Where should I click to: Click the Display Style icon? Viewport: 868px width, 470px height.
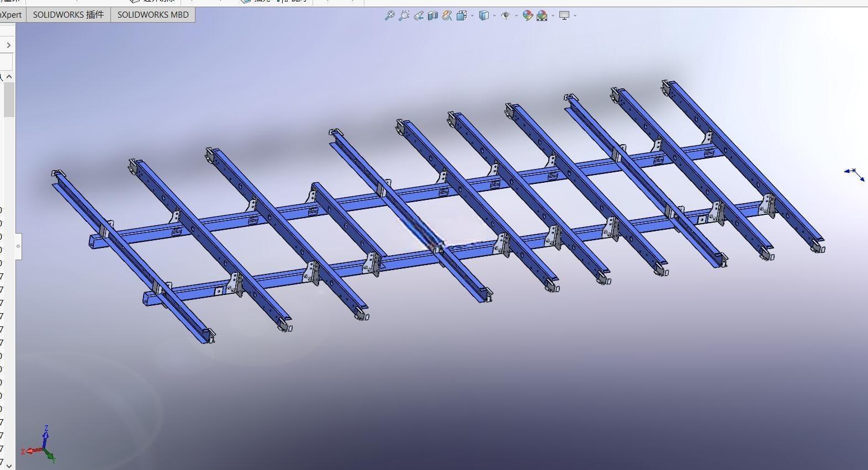484,15
